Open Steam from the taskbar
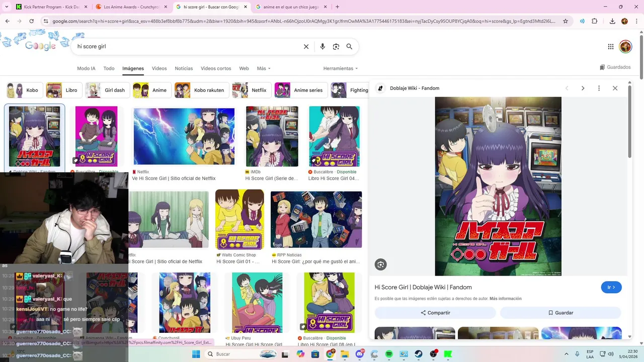Image resolution: width=644 pixels, height=362 pixels. 419,354
